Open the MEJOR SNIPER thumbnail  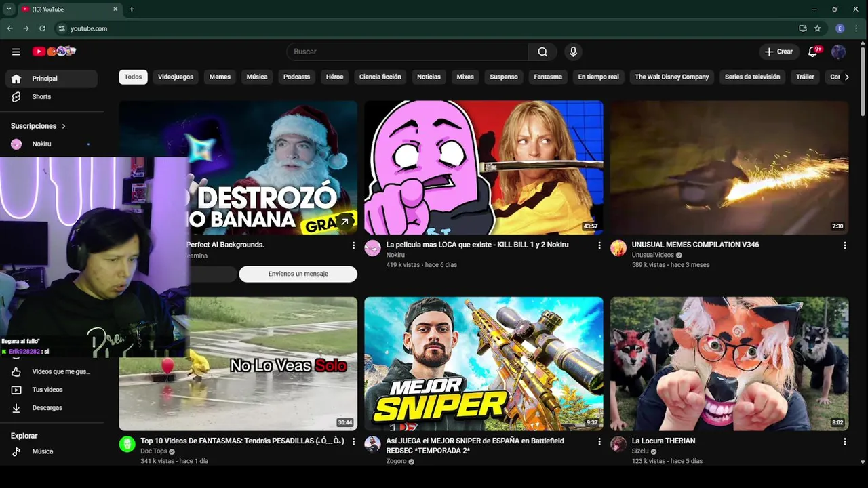[x=484, y=363]
